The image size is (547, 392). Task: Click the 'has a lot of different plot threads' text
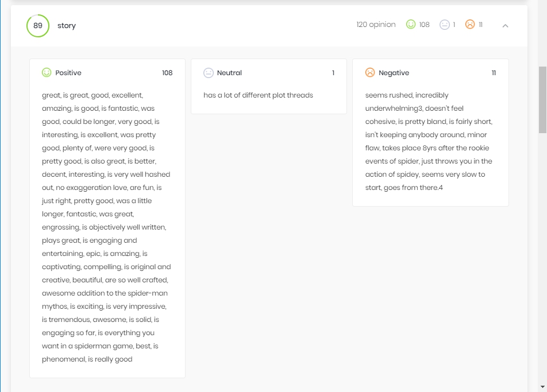pyautogui.click(x=258, y=95)
